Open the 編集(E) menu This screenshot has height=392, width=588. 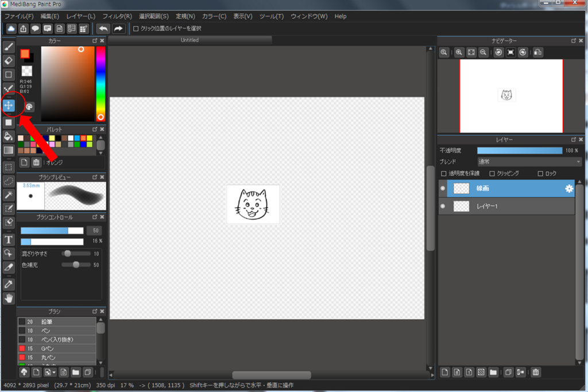click(x=49, y=16)
